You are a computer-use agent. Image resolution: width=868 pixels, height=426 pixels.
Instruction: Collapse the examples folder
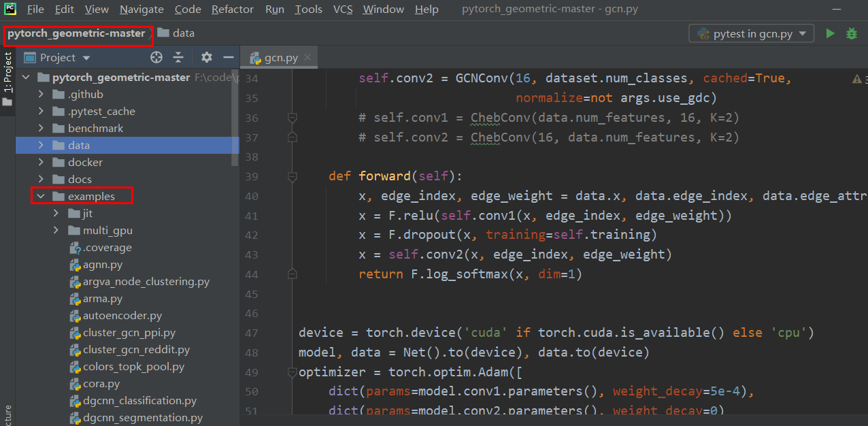[x=41, y=197]
